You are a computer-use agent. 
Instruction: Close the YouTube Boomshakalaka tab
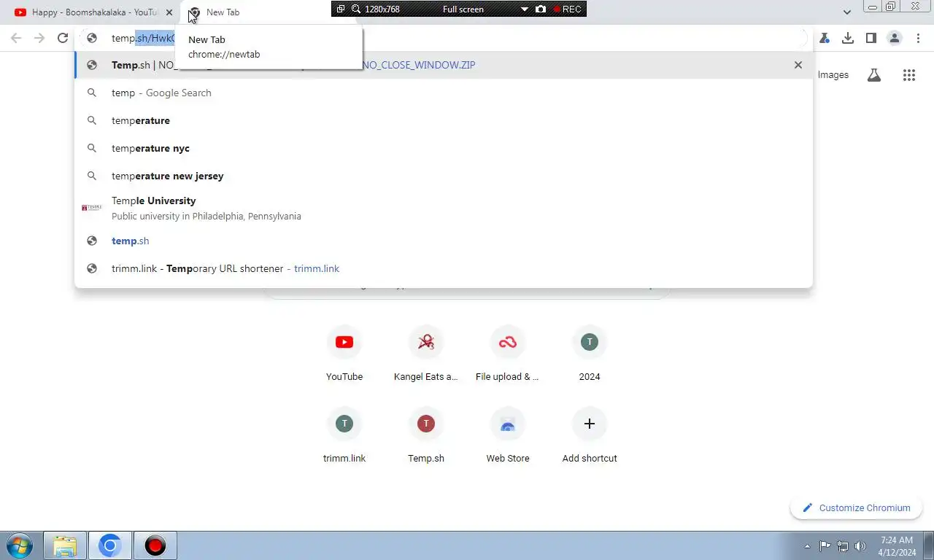[x=169, y=12]
